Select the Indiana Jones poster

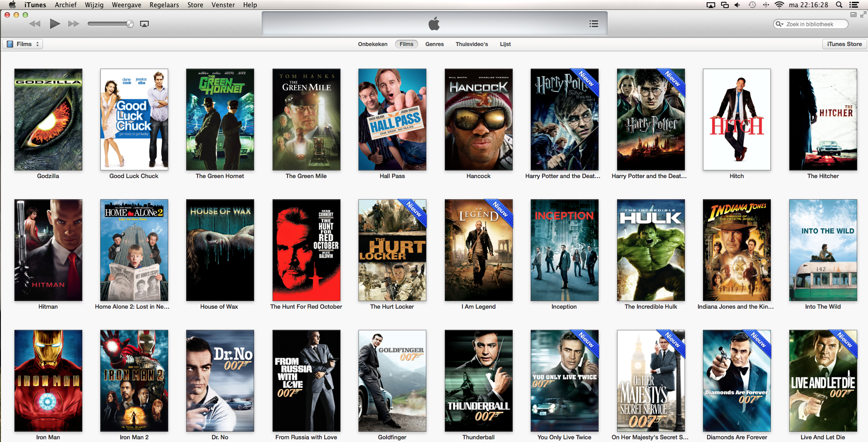click(737, 250)
